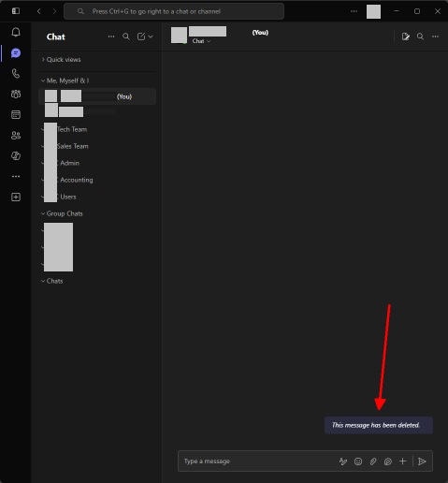Viewport: 448px width, 483px height.
Task: Search within the chat list
Action: (126, 37)
